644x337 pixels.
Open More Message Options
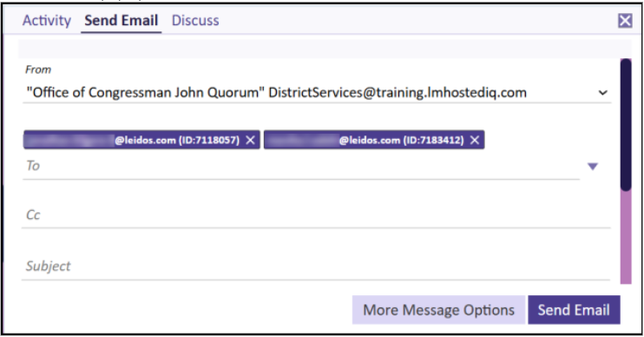click(x=438, y=309)
